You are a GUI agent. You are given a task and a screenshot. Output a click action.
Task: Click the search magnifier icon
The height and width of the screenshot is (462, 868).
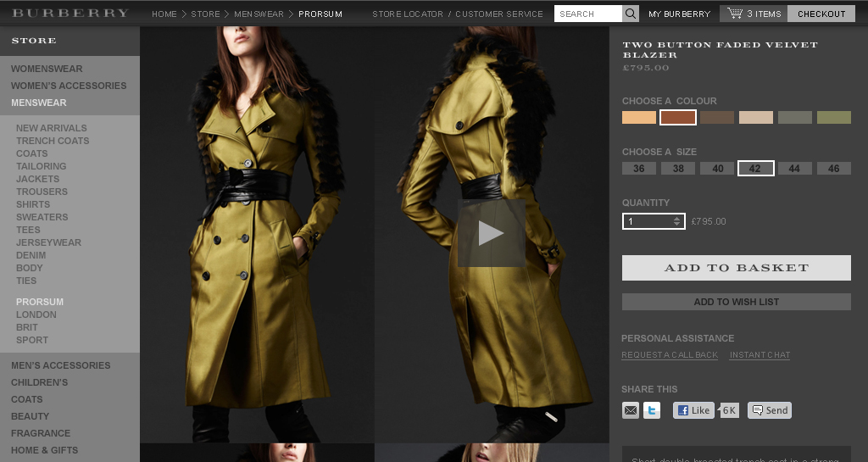coord(631,14)
